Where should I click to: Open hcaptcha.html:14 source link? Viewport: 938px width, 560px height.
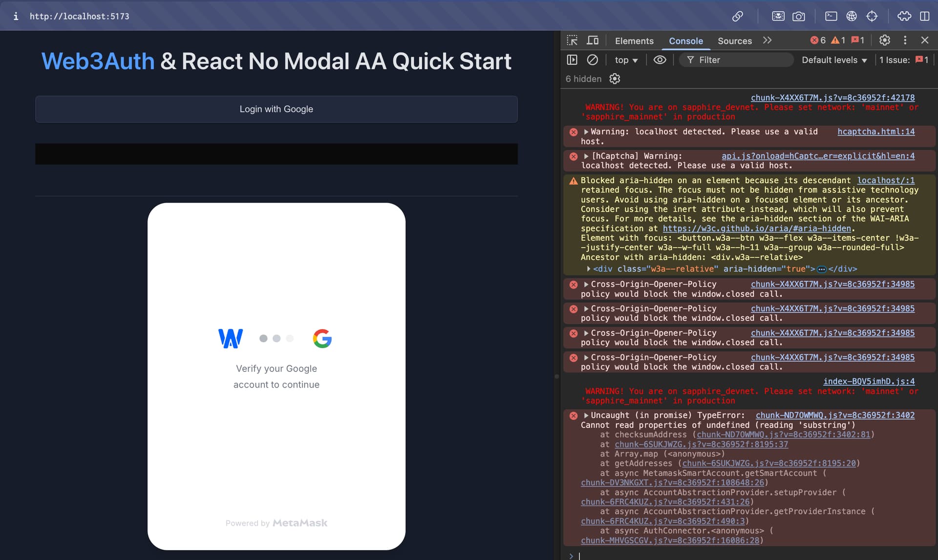[876, 132]
